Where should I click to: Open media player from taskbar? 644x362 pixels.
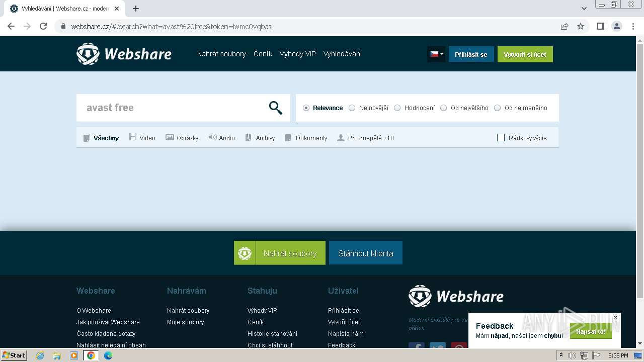(x=74, y=355)
